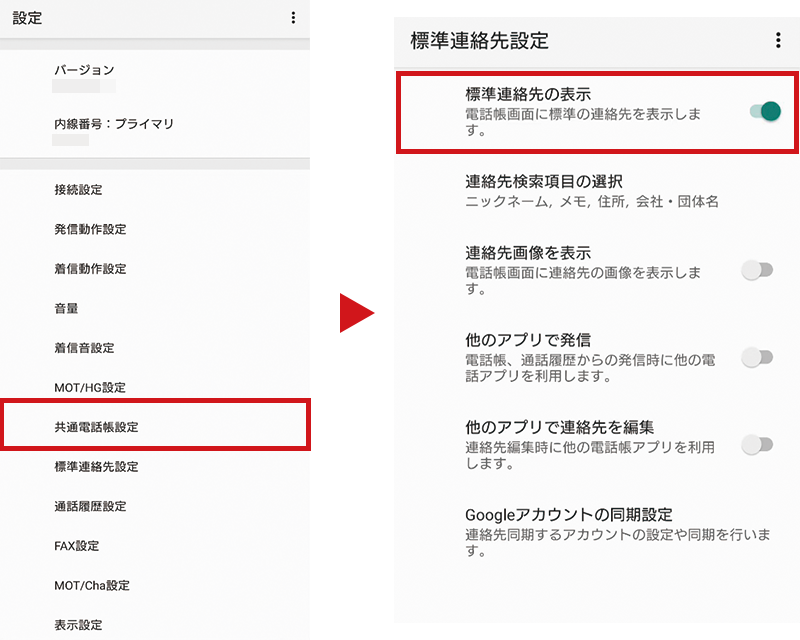This screenshot has height=640, width=800.
Task: Open 音量 settings
Action: pos(155,308)
